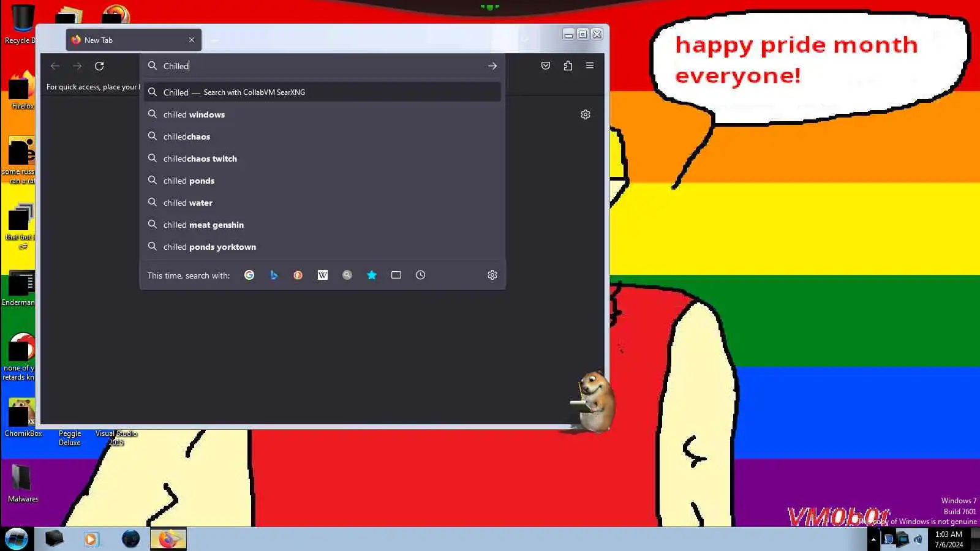This screenshot has width=980, height=551.
Task: Show hidden tray icons arrow
Action: point(873,539)
